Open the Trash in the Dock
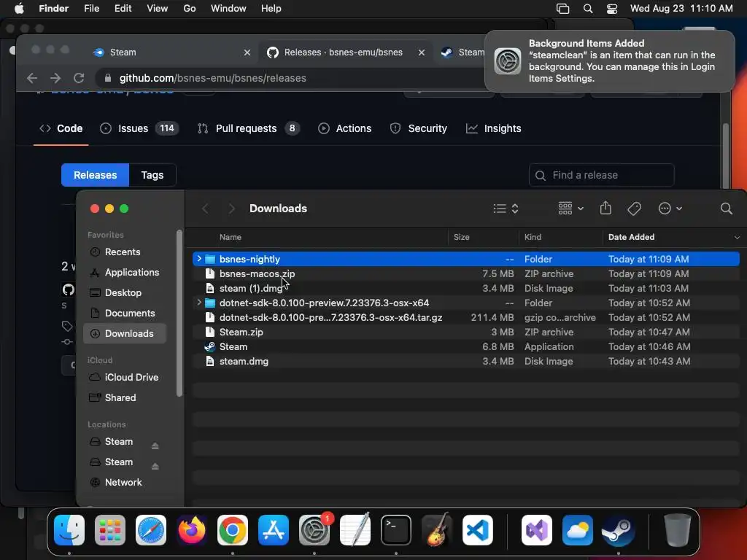The width and height of the screenshot is (747, 560). point(678,530)
